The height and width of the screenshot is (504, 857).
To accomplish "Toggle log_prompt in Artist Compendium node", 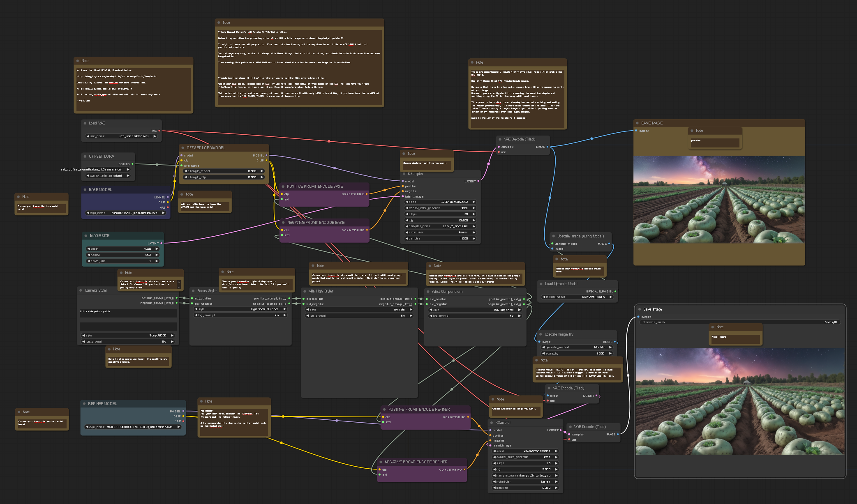I will 476,315.
